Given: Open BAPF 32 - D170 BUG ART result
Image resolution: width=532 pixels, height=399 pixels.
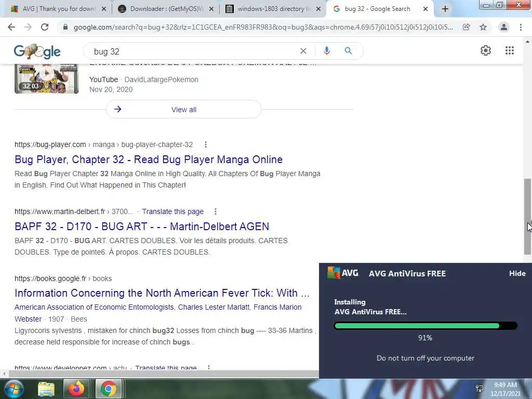Looking at the screenshot, I should click(142, 227).
